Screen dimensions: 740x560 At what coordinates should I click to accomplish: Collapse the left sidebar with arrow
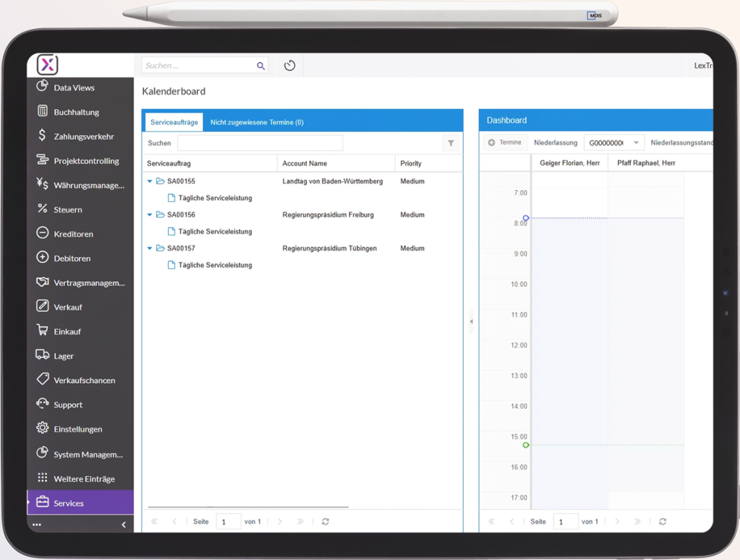(124, 525)
